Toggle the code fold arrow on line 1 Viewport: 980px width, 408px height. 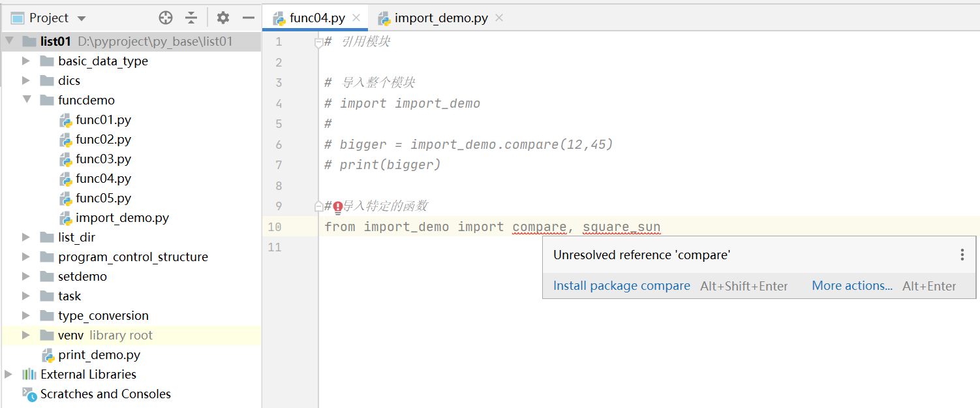click(x=318, y=41)
